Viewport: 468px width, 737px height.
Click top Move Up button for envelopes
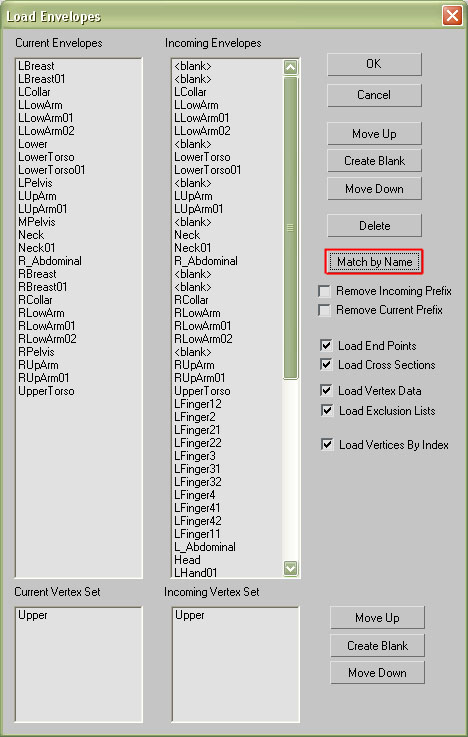pyautogui.click(x=374, y=134)
